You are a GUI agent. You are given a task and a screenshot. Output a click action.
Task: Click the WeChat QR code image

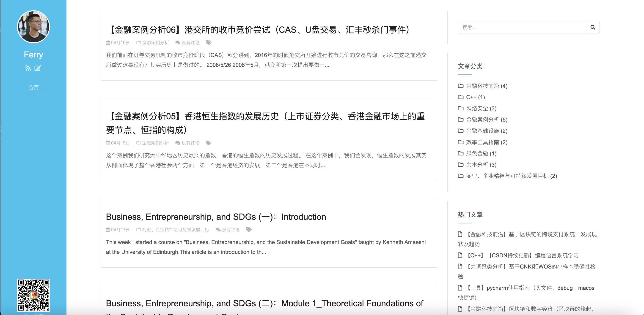pos(33,295)
